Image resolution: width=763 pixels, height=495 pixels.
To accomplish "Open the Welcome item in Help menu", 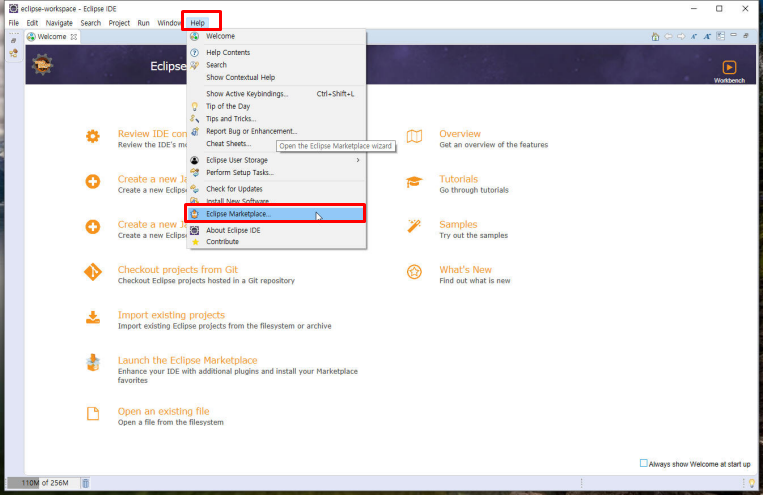I will [x=276, y=36].
